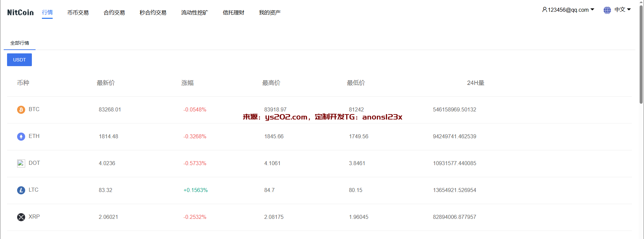Click the globe language icon

pyautogui.click(x=607, y=10)
